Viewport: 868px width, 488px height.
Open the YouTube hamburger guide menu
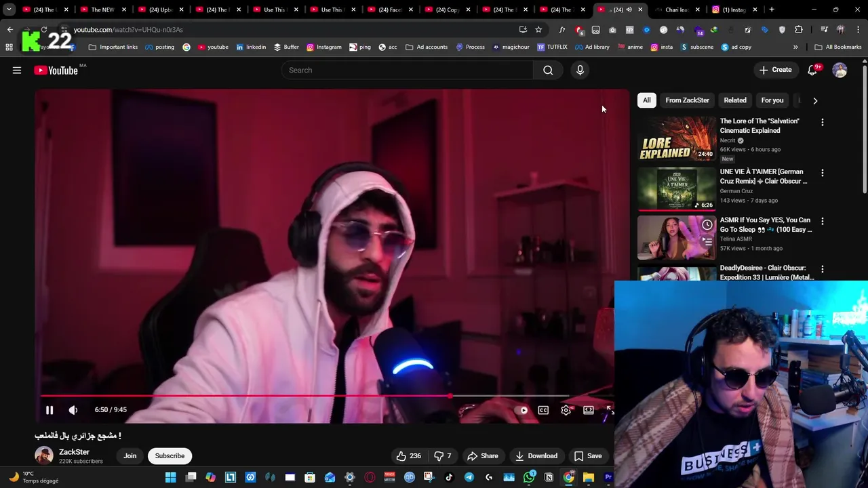click(x=17, y=70)
